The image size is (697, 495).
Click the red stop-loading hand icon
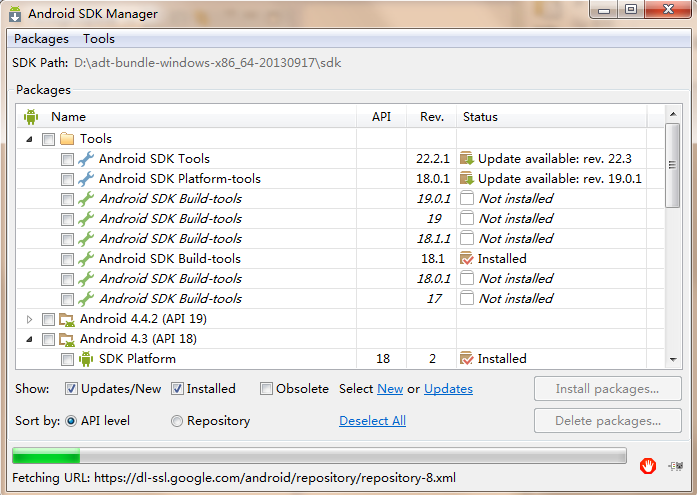(x=649, y=465)
